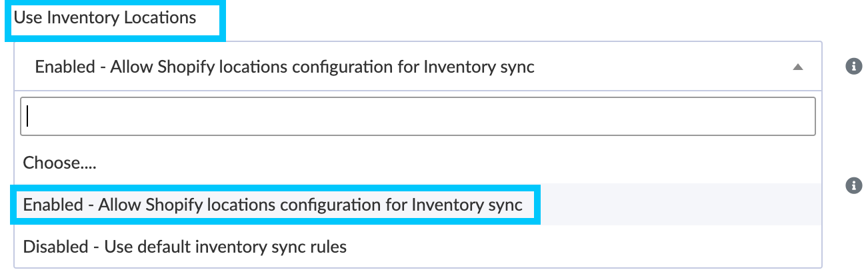This screenshot has width=868, height=276.
Task: Click the info icon beside the Inventory Locations dropdown
Action: click(x=853, y=67)
